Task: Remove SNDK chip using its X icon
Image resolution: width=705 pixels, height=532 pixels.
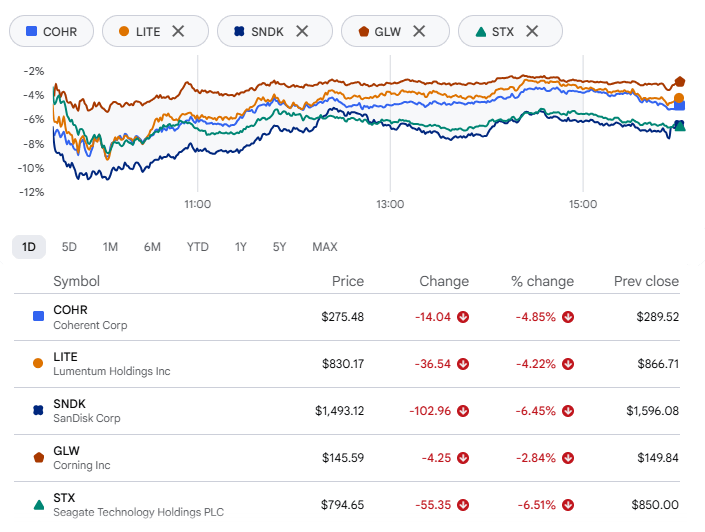Action: pos(302,31)
